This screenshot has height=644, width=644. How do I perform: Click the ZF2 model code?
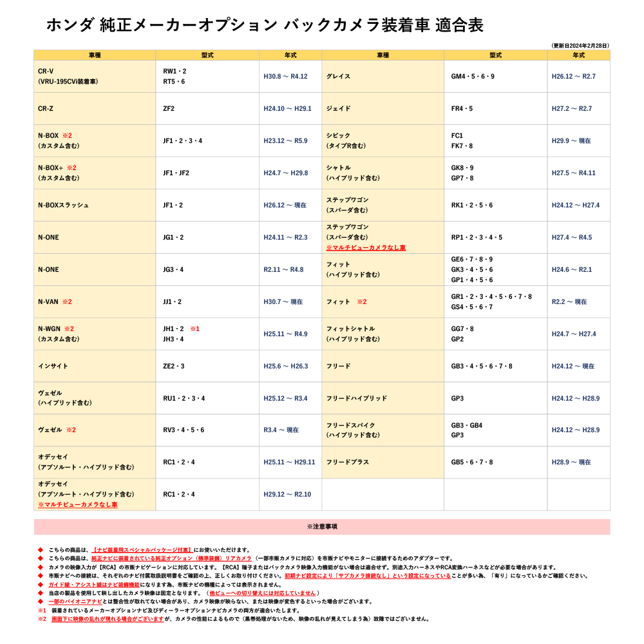click(169, 108)
